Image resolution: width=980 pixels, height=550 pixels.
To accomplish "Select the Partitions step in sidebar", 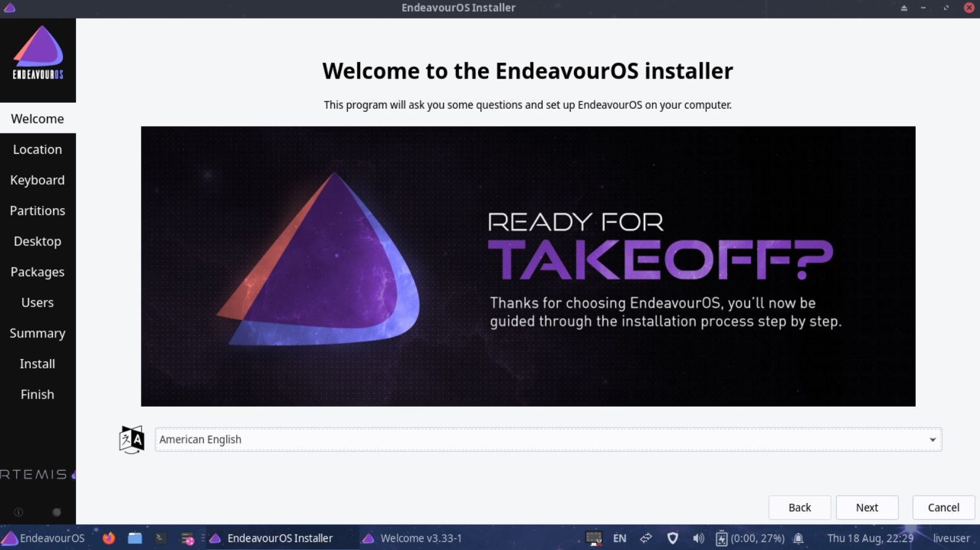I will [38, 211].
